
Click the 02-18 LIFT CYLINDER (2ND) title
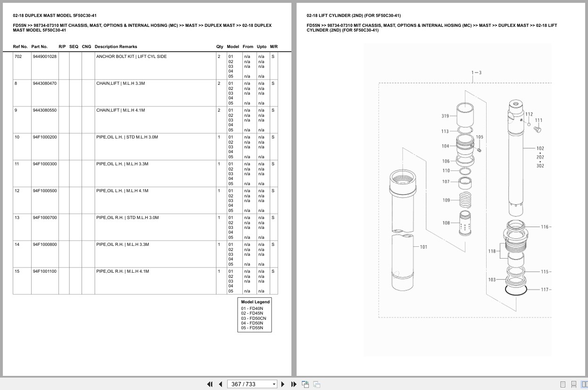354,16
